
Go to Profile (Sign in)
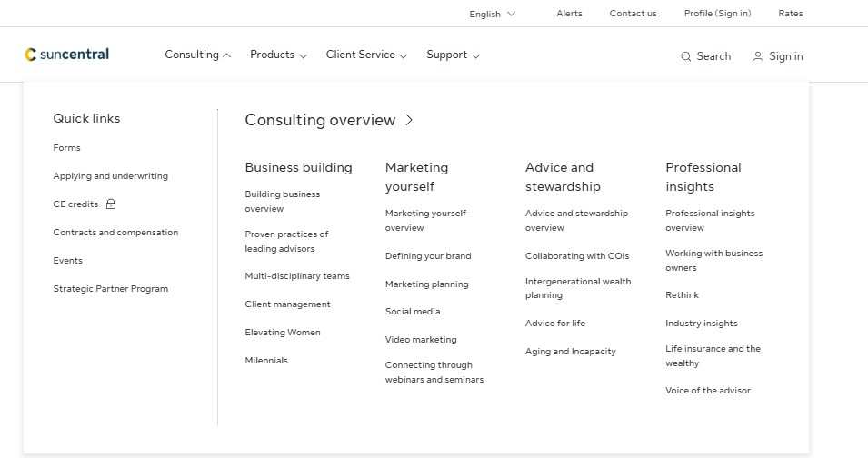click(x=717, y=14)
